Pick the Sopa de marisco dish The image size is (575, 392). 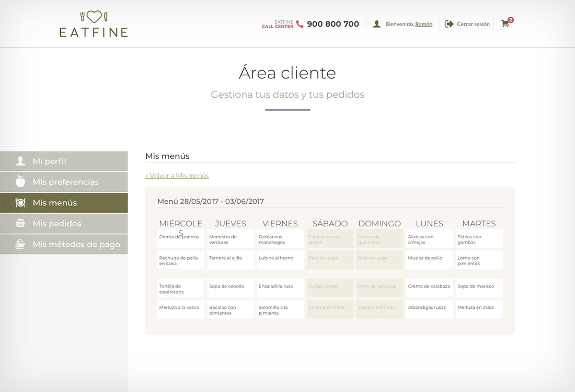tap(479, 287)
